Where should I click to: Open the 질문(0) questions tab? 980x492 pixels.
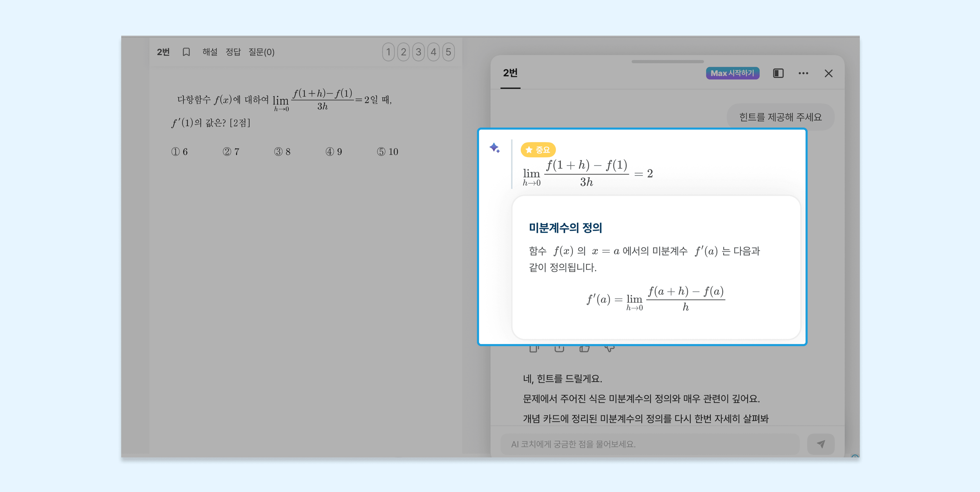(x=261, y=52)
